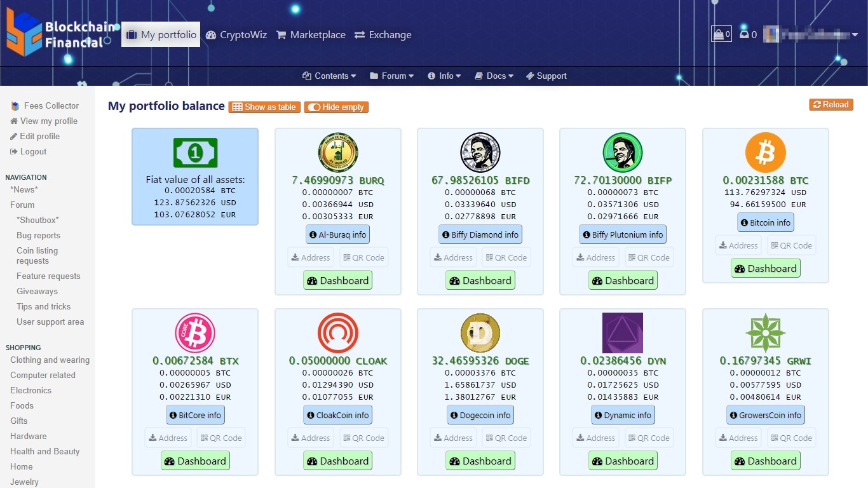Click the Dynamic purple coin icon
The width and height of the screenshot is (868, 488).
coord(622,332)
